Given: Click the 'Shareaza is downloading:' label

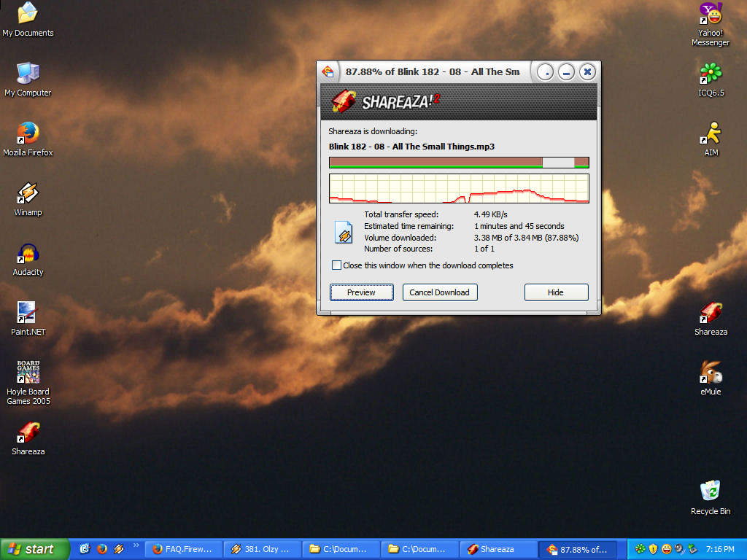Looking at the screenshot, I should tap(373, 131).
